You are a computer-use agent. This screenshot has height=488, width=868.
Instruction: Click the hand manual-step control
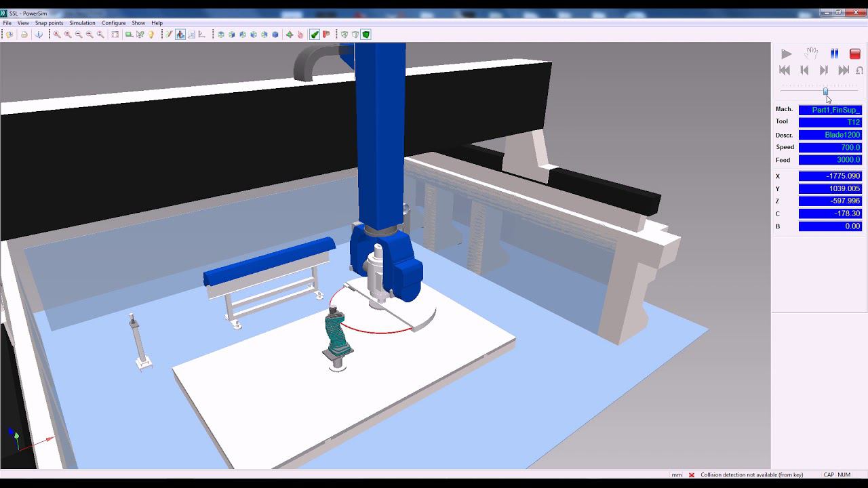(x=811, y=54)
